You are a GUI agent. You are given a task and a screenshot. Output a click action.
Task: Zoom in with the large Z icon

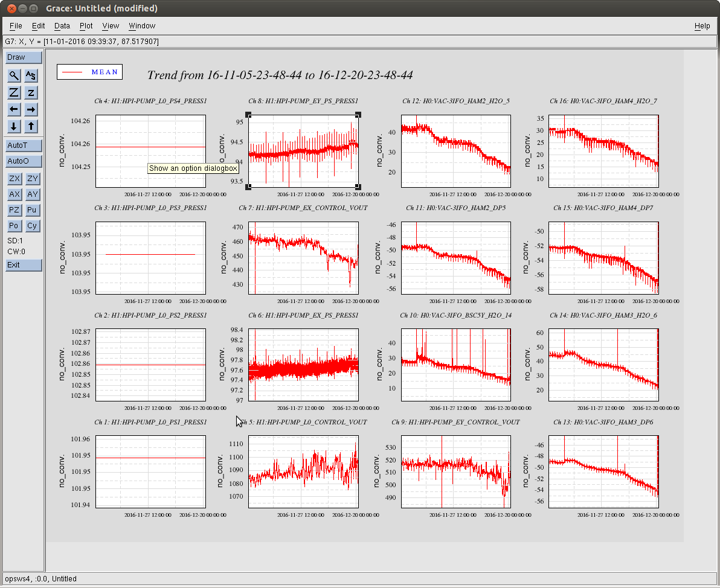coord(14,92)
